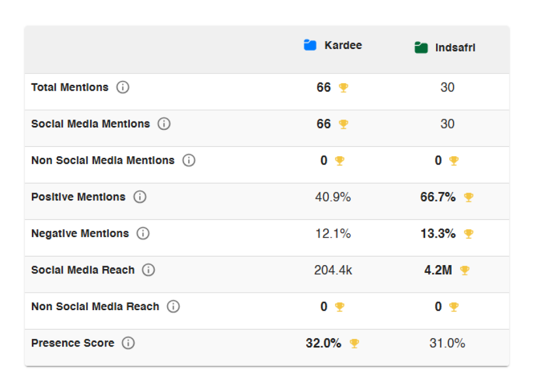This screenshot has width=534, height=392.
Task: Open Non Social Media Reach info icon
Action: [x=173, y=307]
